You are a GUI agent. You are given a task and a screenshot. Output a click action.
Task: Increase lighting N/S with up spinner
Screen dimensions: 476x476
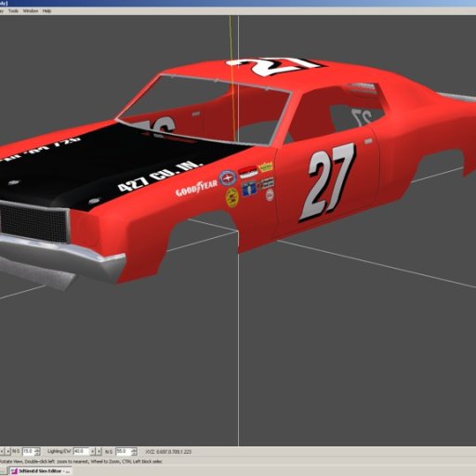[x=134, y=450]
